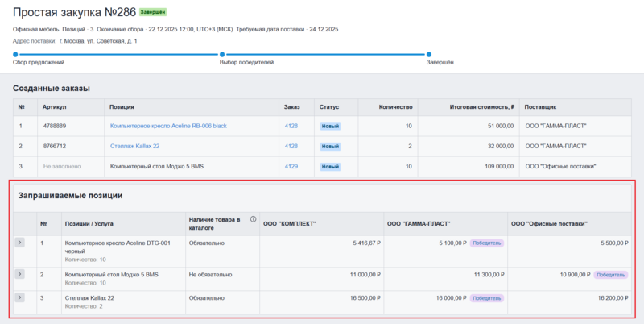
Task: Open Компьютерное кресло Aceline RB-006 black link
Action: 168,126
